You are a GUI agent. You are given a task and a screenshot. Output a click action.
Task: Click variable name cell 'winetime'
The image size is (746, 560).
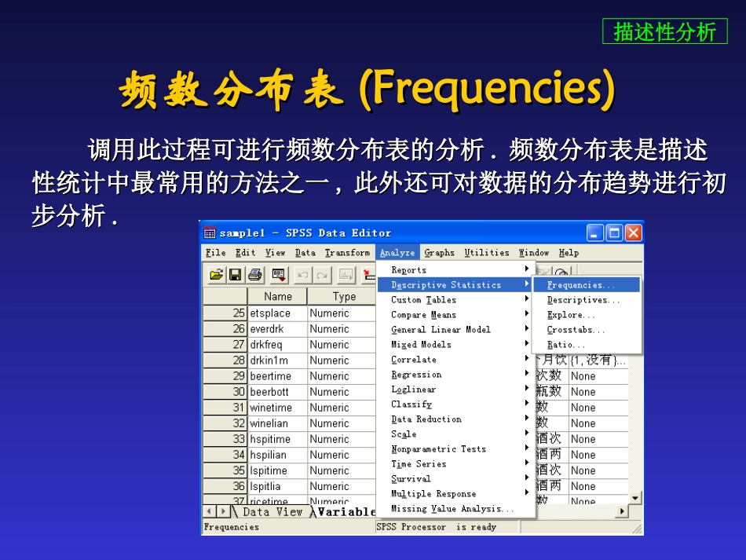point(277,408)
